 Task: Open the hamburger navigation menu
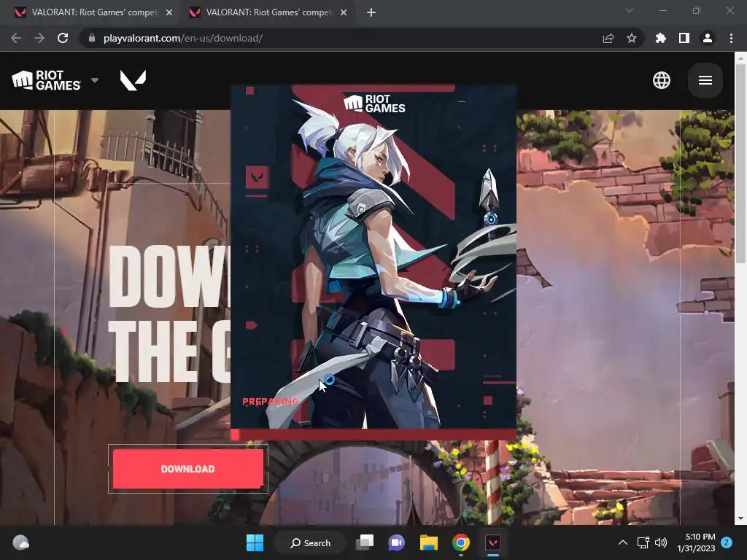point(705,80)
